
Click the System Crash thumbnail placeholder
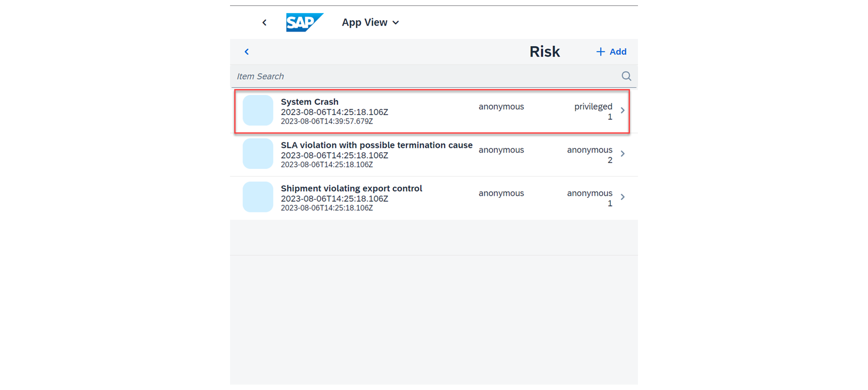(258, 110)
